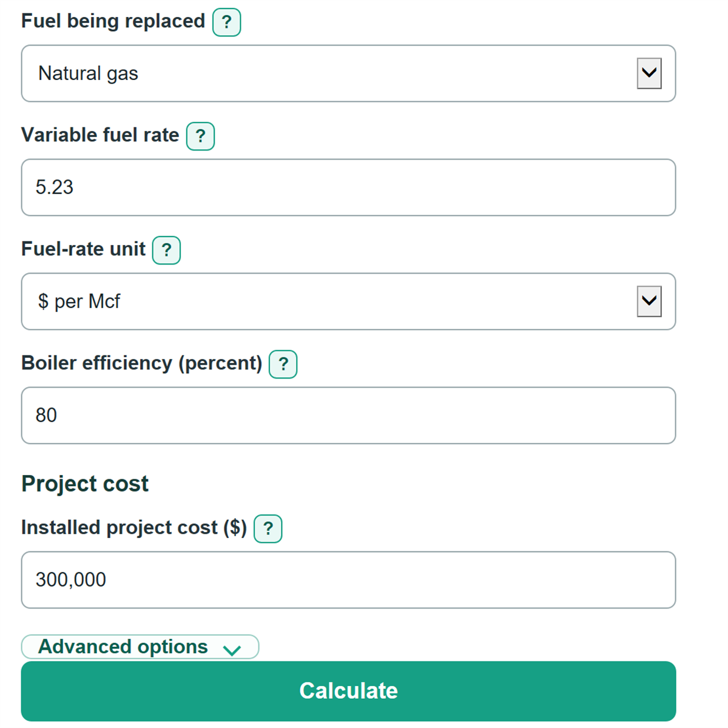Open the $ per Mcf unit dropdown
Viewport: 728px width, 728px height.
348,302
